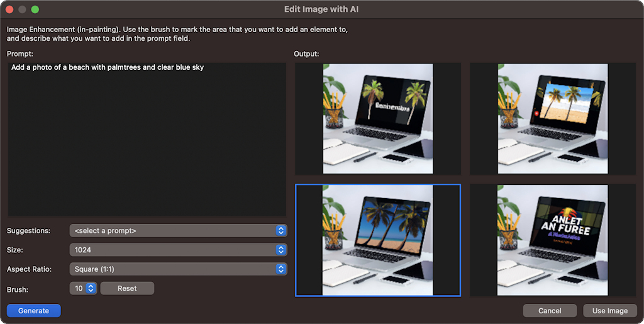Decrease brush size with stepper down arrow

(x=91, y=291)
